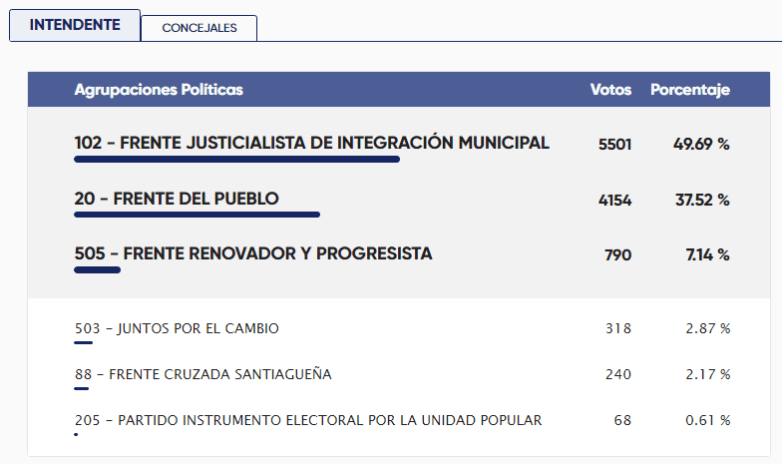
Task: Switch to the INTENDENTE tab
Action: click(75, 25)
